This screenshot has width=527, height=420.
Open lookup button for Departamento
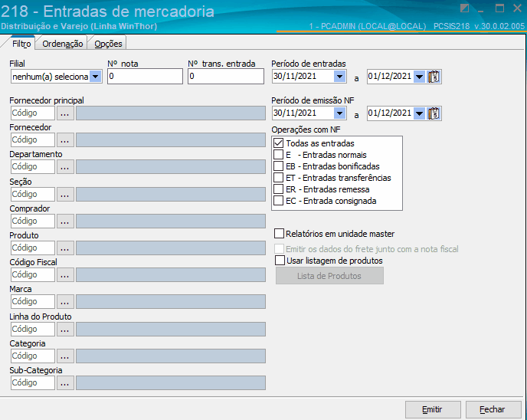pyautogui.click(x=65, y=167)
